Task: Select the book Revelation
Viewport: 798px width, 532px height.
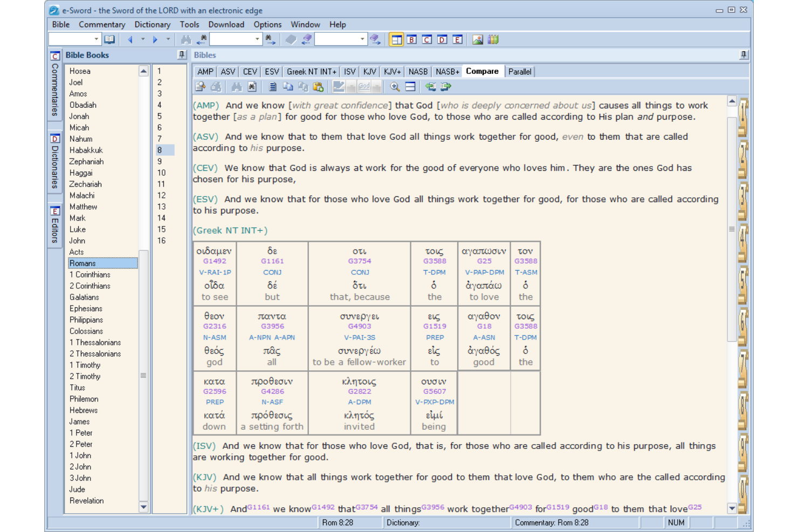Action: [x=86, y=501]
